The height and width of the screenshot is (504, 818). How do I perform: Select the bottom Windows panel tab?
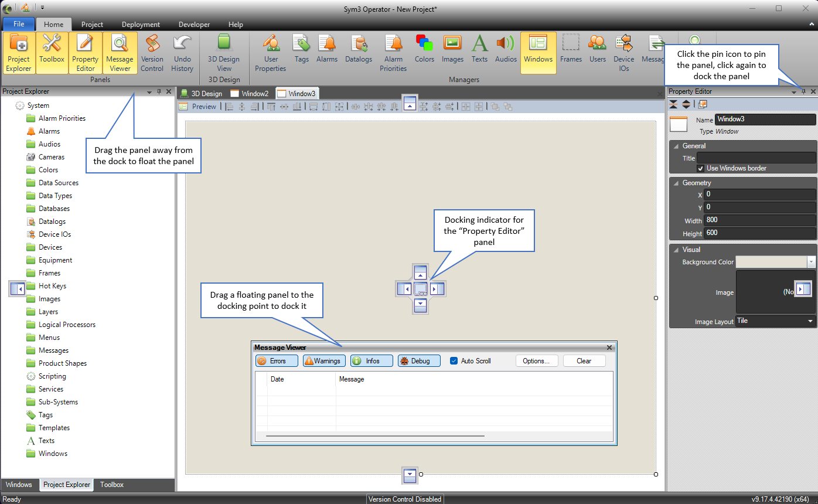(19, 485)
